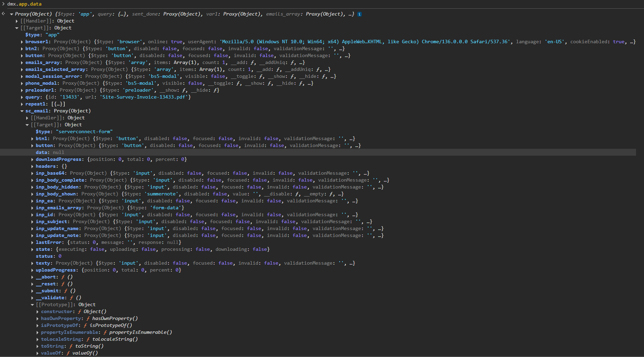Viewport: 644px width, 357px height.
Task: Expand the inp_update_name property
Action: 32,229
